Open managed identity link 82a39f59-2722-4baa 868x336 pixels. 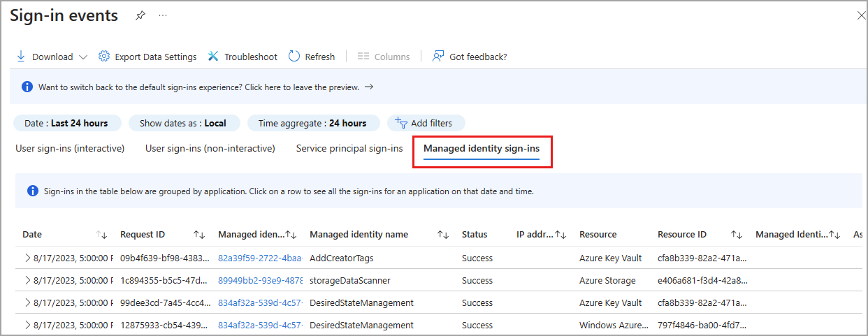[260, 258]
